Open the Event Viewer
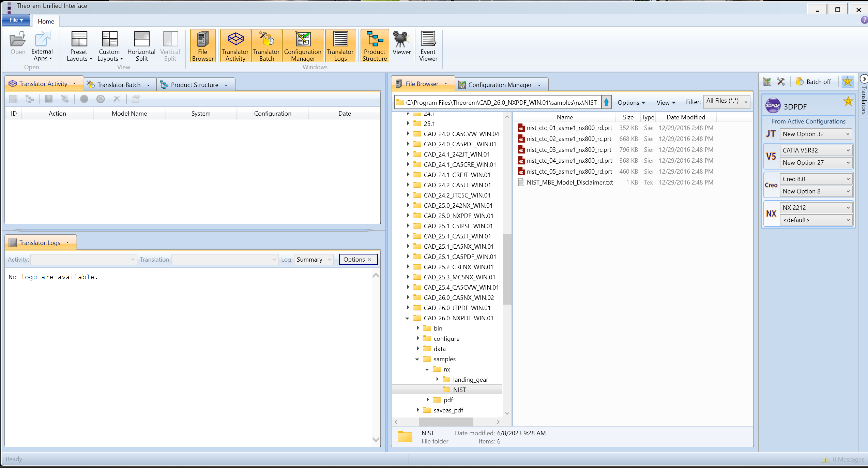Image resolution: width=868 pixels, height=468 pixels. click(x=428, y=46)
